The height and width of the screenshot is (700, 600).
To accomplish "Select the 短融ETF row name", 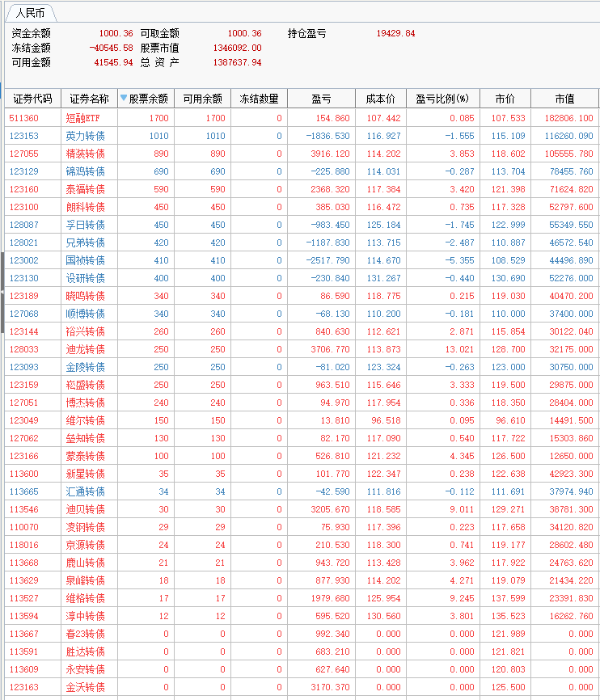I will tap(83, 118).
